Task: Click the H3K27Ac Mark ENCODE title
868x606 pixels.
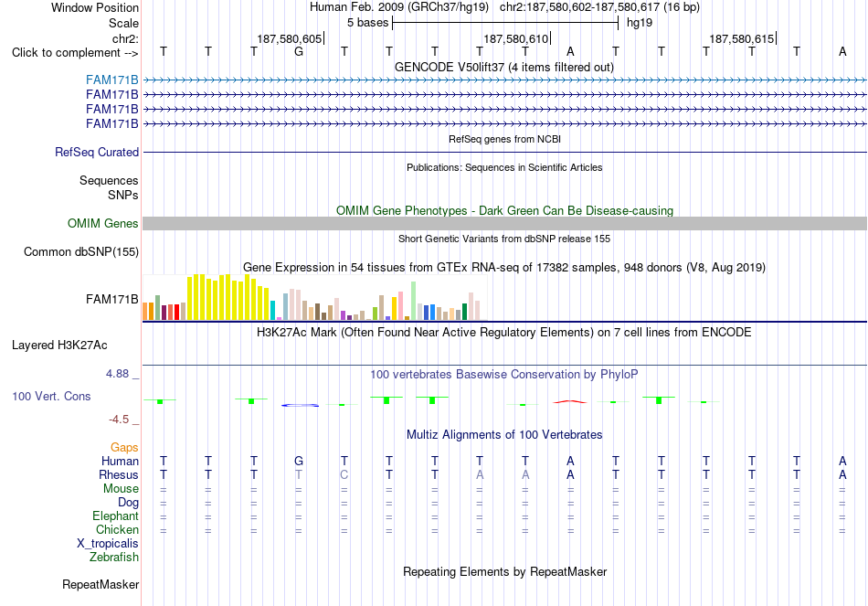Action: [x=504, y=333]
